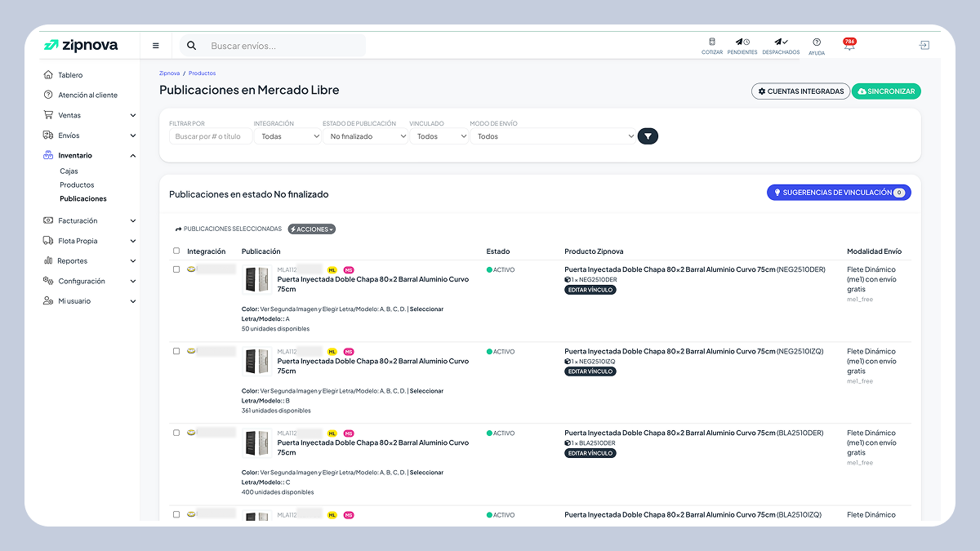
Task: Open the Integración dropdown set to Todas
Action: [287, 136]
